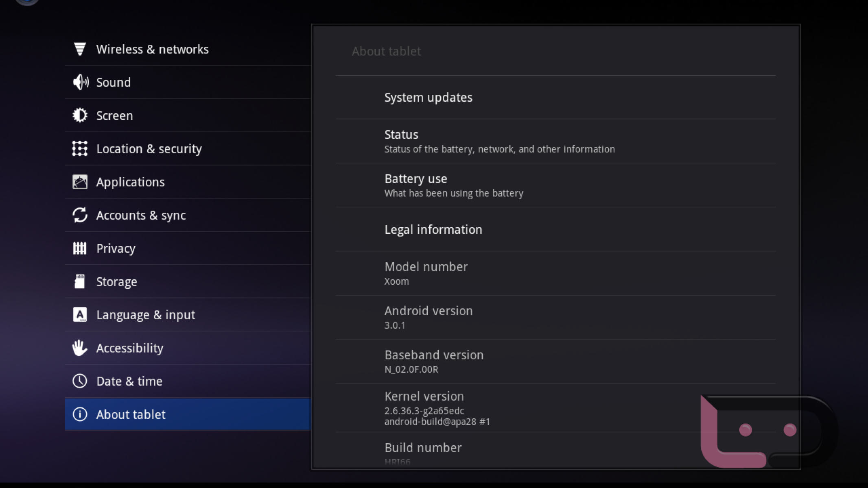Select the Privacy settings category
The width and height of the screenshot is (868, 488).
[x=116, y=248]
